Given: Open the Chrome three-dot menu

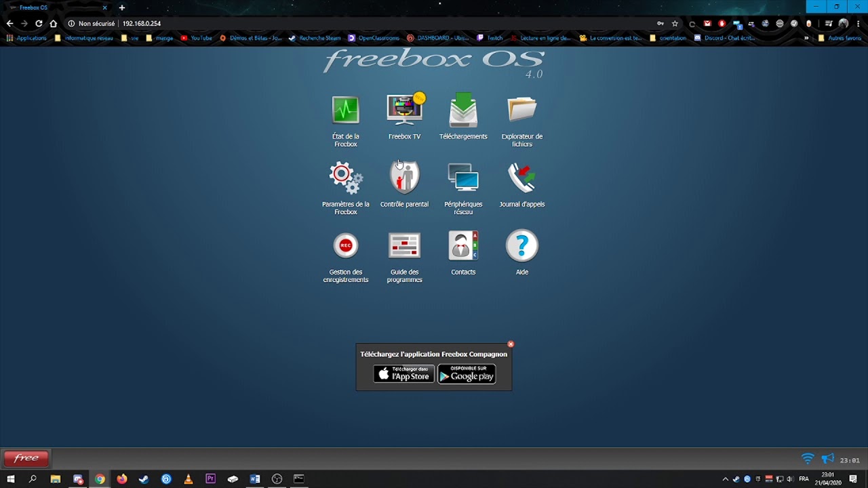Looking at the screenshot, I should [859, 23].
